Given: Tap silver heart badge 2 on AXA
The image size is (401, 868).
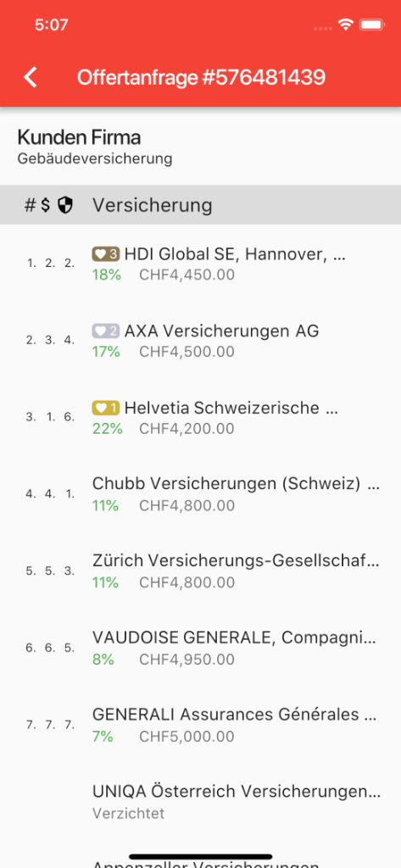Looking at the screenshot, I should pos(105,331).
